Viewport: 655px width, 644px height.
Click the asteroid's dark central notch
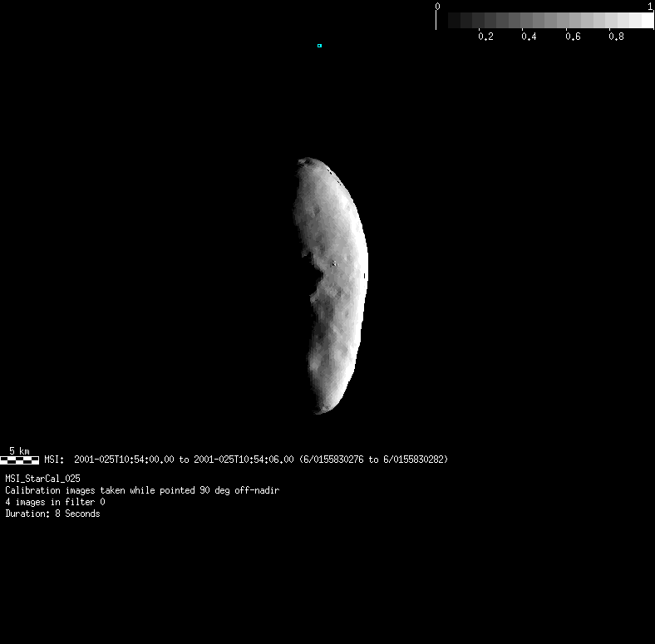313,273
